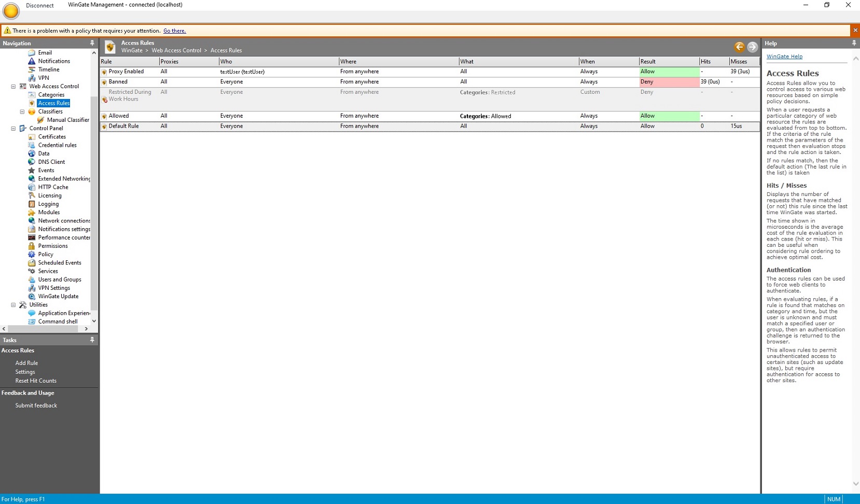The height and width of the screenshot is (504, 860).
Task: Sort by the When column header
Action: point(609,61)
